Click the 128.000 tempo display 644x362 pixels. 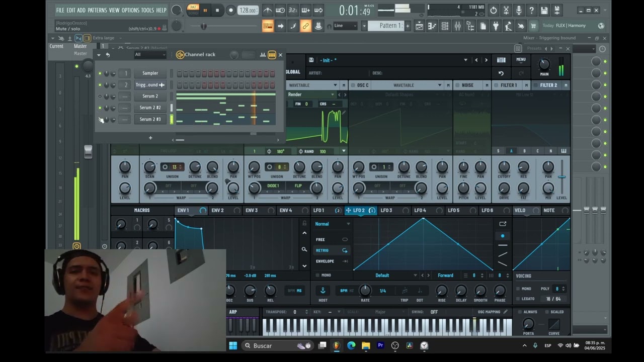(x=248, y=10)
